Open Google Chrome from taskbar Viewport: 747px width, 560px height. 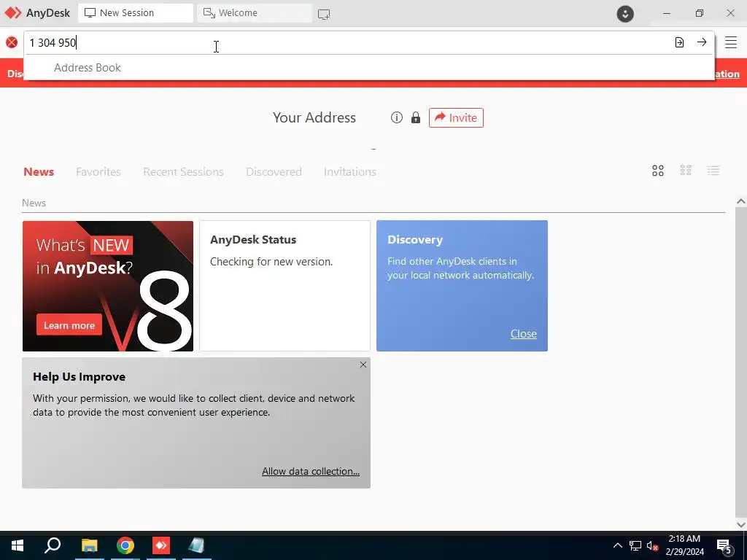tap(125, 545)
